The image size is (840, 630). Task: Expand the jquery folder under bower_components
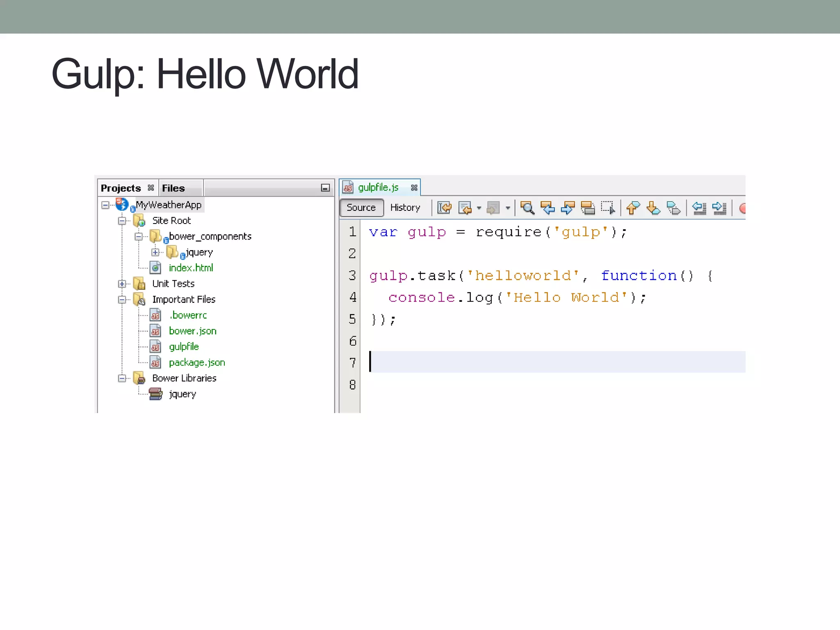[155, 252]
